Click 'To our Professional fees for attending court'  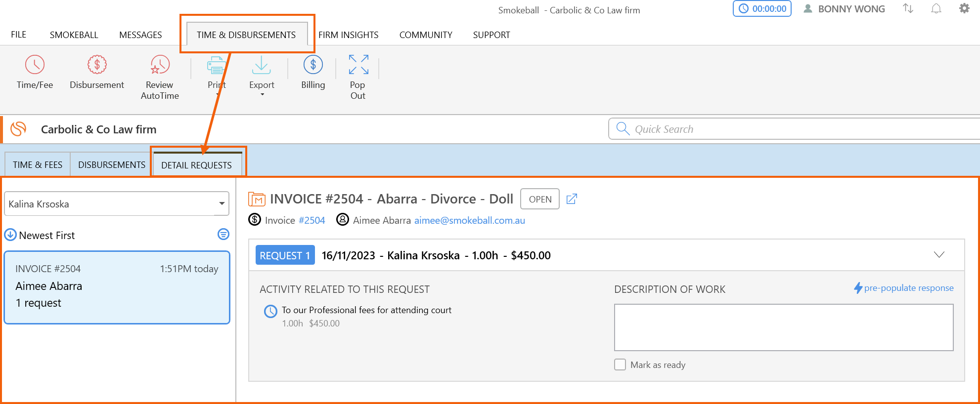coord(366,310)
